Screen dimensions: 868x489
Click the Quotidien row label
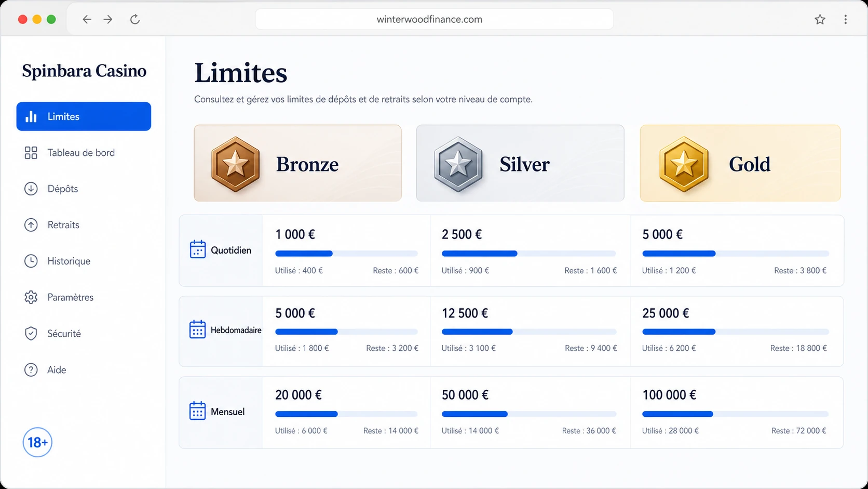[231, 250]
